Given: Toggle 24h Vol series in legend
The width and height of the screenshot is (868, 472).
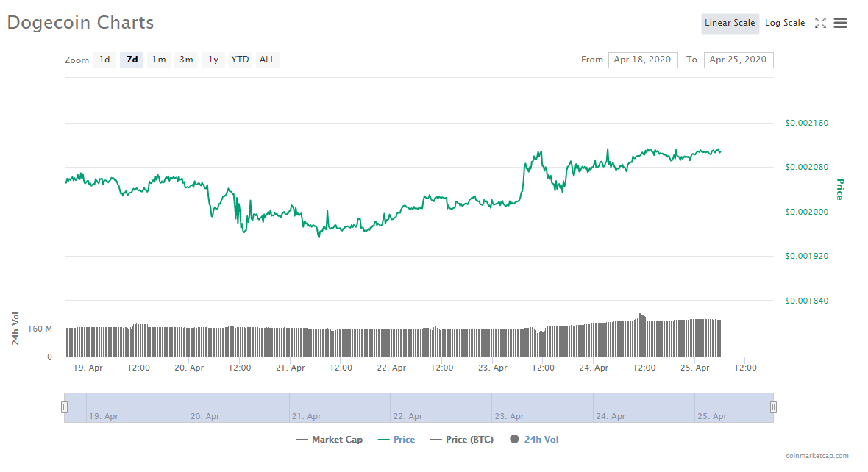Looking at the screenshot, I should tap(534, 440).
